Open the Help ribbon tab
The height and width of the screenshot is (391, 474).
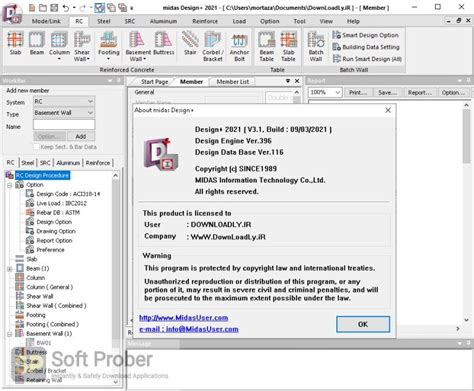353,21
